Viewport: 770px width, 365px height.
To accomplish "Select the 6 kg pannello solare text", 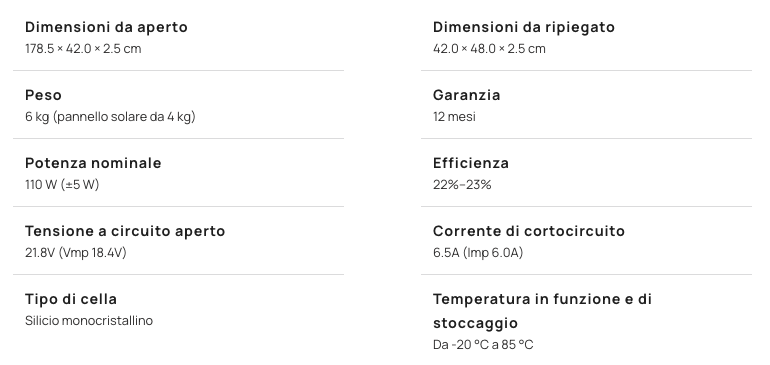I will pos(110,117).
